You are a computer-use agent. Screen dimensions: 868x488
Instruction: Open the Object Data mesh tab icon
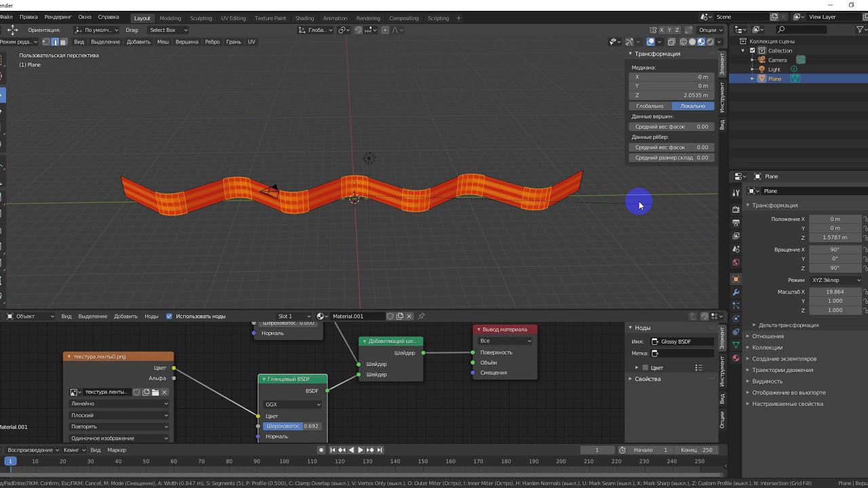(736, 345)
